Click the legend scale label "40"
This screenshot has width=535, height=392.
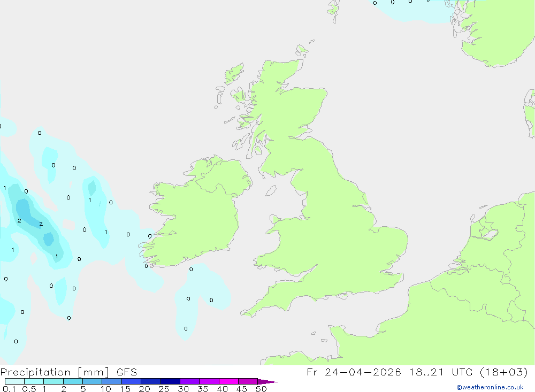pos(222,389)
